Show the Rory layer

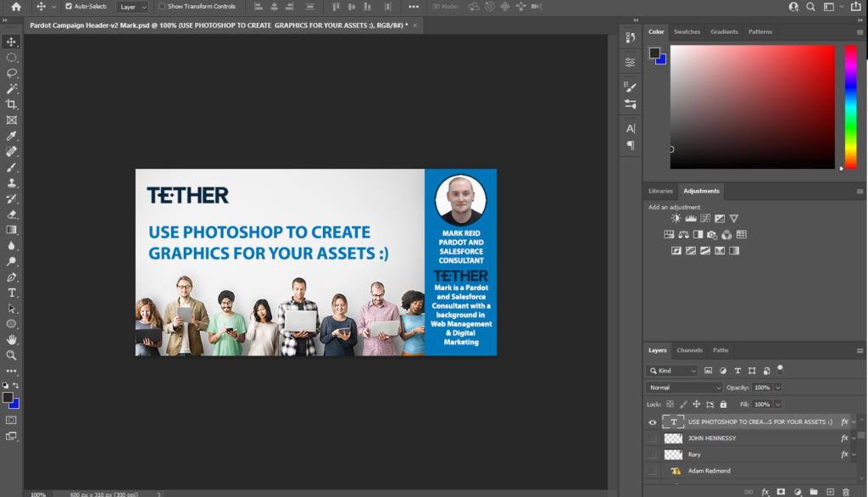(x=653, y=455)
